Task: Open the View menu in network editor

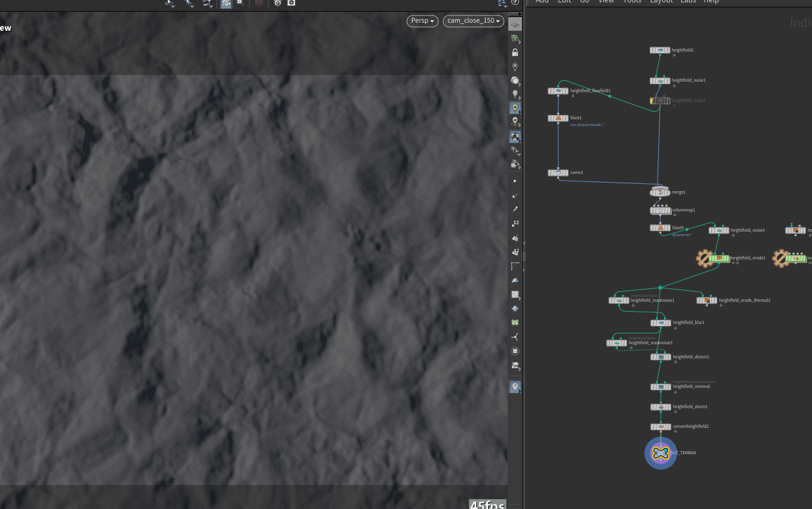Action: click(x=606, y=1)
